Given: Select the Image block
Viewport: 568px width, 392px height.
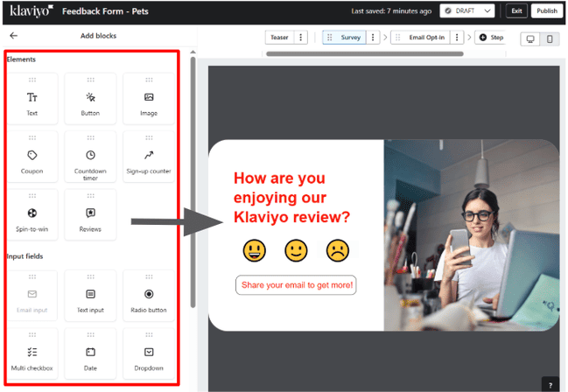Looking at the screenshot, I should pos(149,100).
